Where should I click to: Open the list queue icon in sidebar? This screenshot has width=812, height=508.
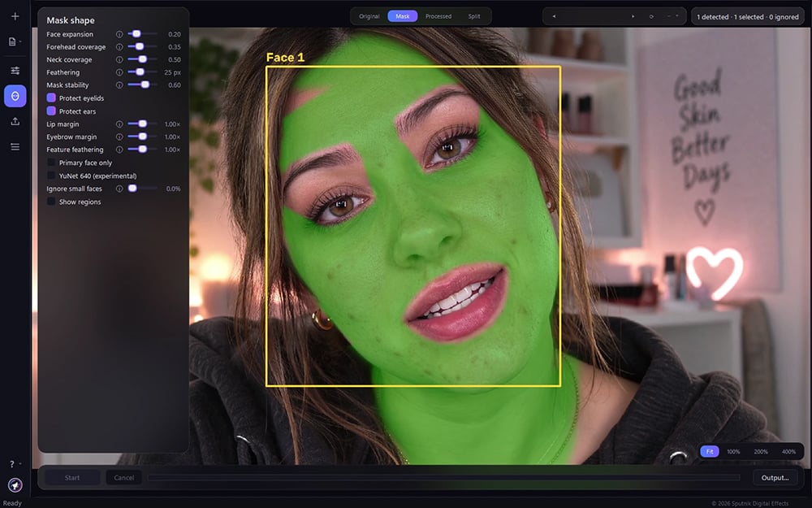click(15, 147)
